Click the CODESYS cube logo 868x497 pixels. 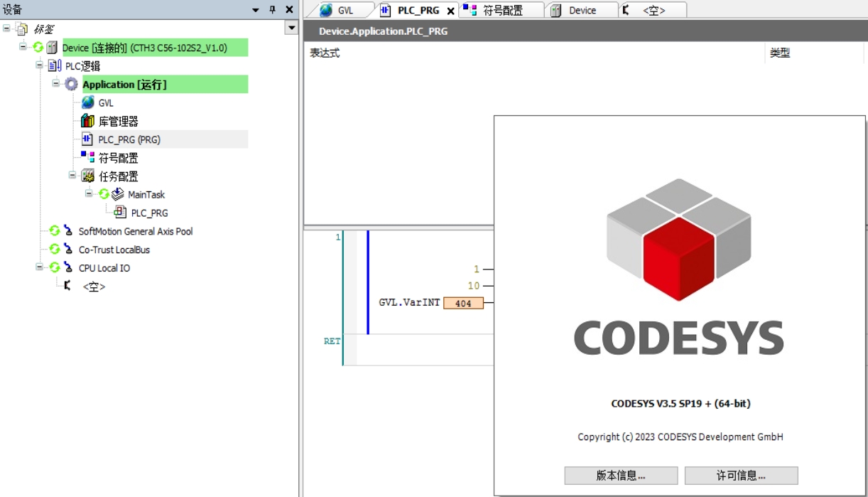(678, 239)
